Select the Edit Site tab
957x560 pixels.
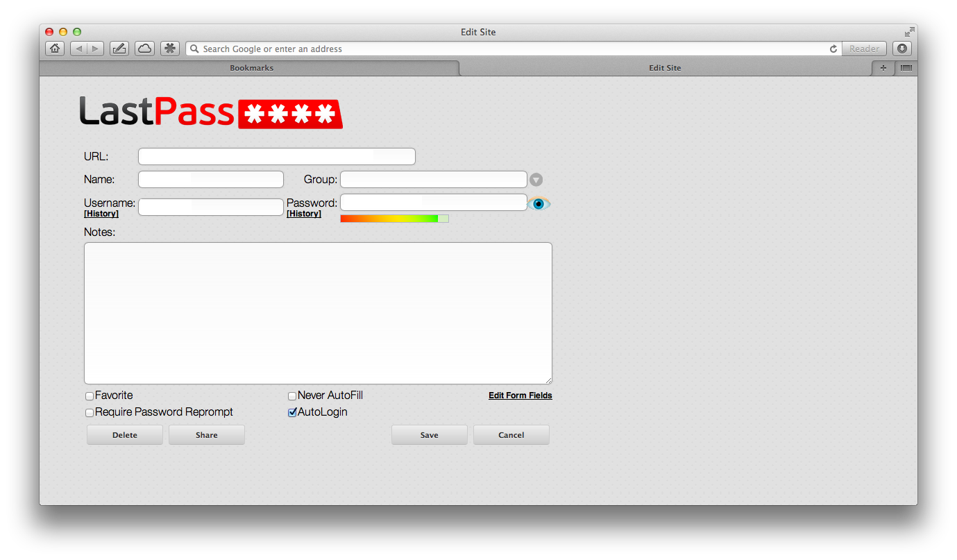pyautogui.click(x=665, y=68)
